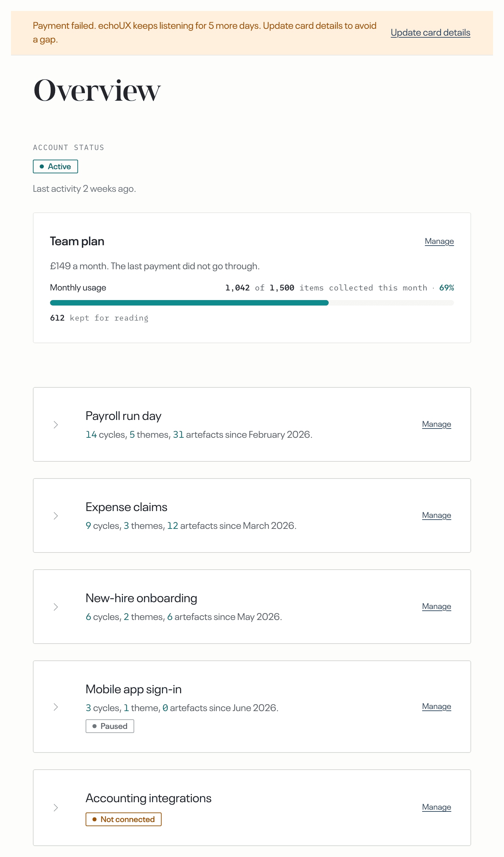Manage Mobile app sign-in
The image size is (504, 857).
point(437,707)
